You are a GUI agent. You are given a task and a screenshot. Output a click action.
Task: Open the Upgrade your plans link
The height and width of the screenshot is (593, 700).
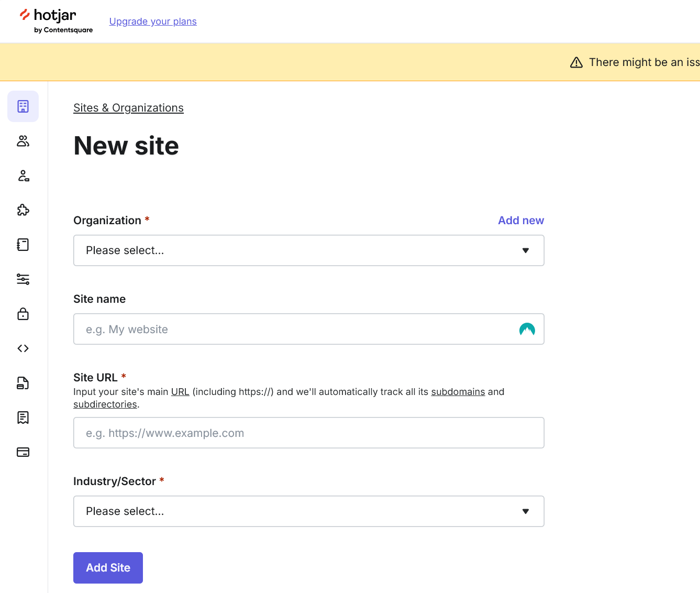point(153,21)
